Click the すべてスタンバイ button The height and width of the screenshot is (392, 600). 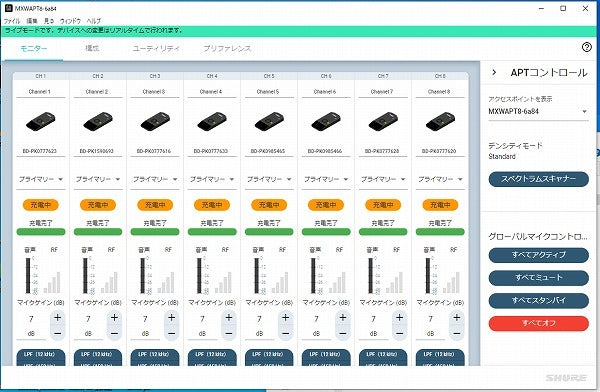(x=538, y=301)
